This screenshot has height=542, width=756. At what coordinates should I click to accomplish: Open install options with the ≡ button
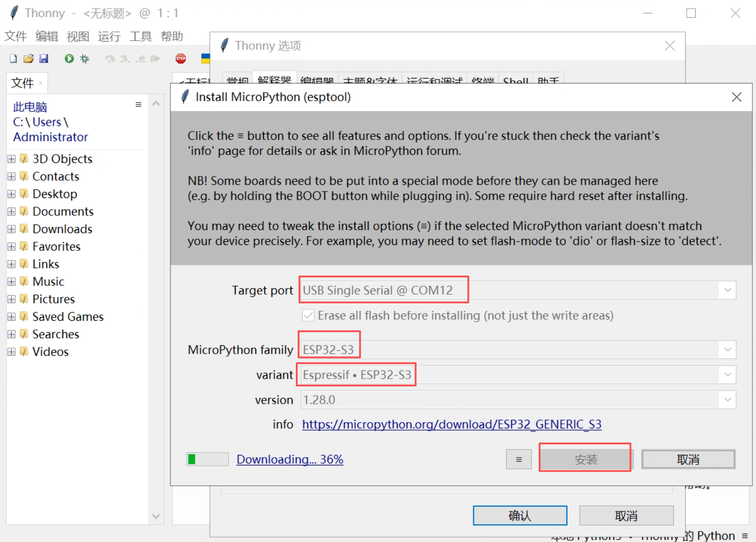click(x=519, y=459)
